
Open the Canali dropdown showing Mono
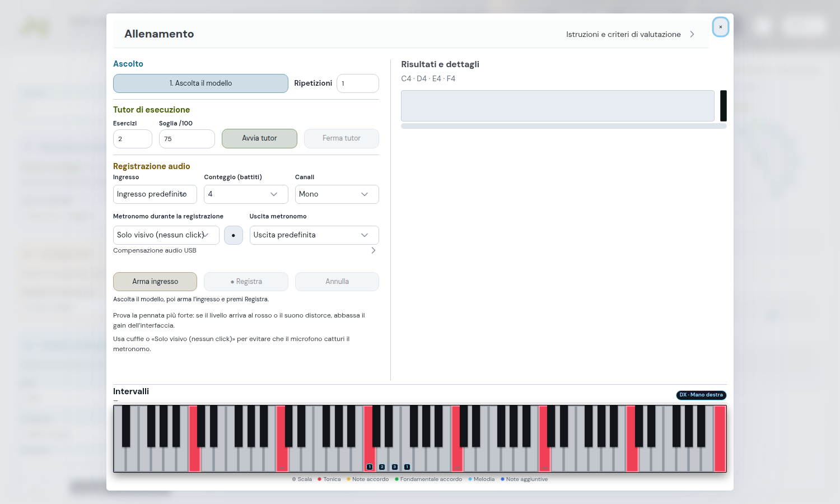pyautogui.click(x=337, y=194)
